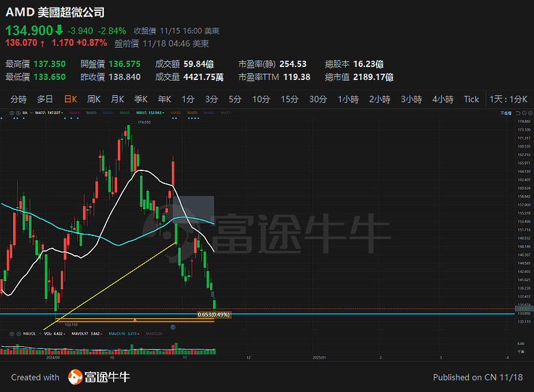The width and height of the screenshot is (534, 392).
Task: Click the last circular chart icon top right
Action: (x=531, y=113)
